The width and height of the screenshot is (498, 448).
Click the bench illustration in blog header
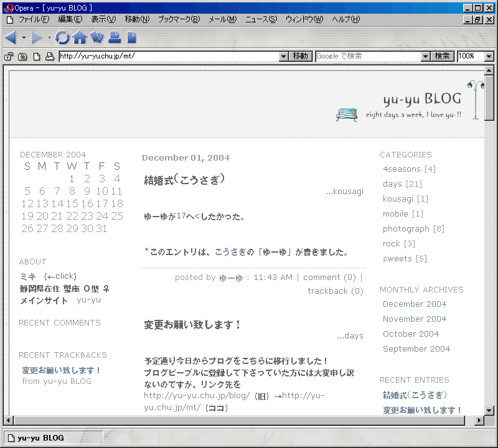(347, 114)
